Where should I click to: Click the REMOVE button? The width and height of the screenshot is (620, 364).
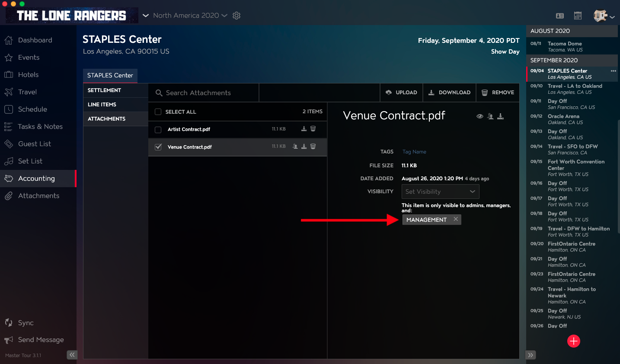click(x=498, y=93)
